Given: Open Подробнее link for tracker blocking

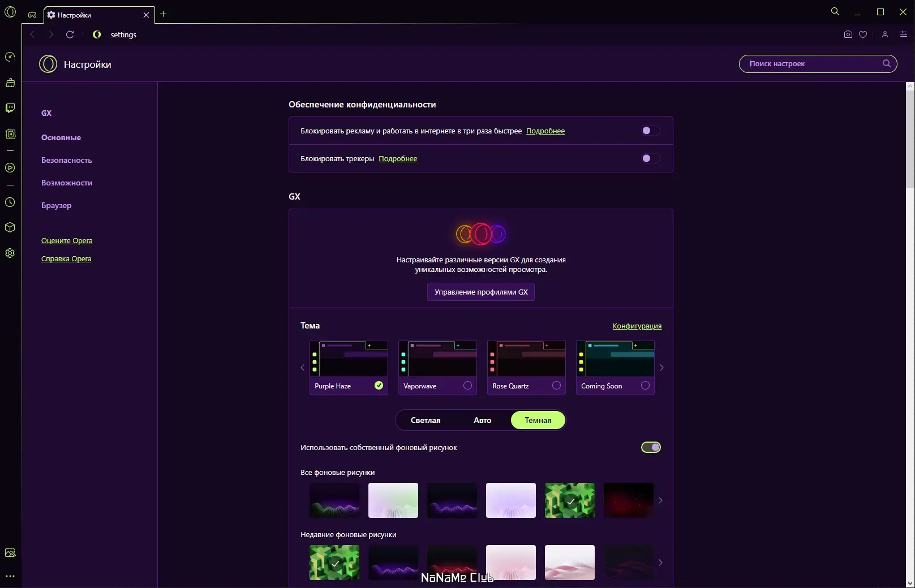Looking at the screenshot, I should (x=398, y=158).
